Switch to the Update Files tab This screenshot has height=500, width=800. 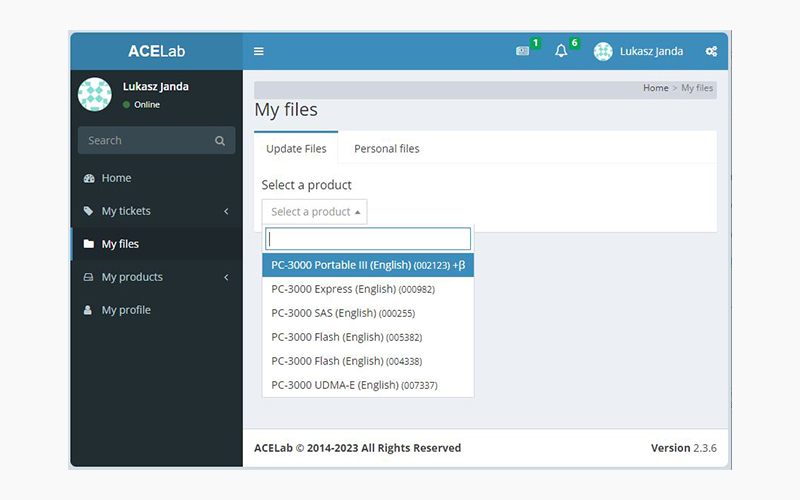(x=296, y=148)
